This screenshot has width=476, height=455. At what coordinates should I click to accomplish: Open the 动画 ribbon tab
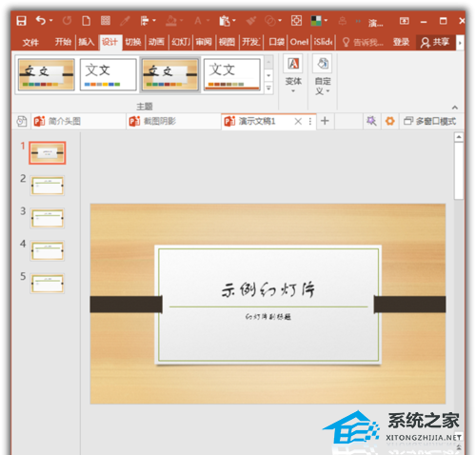coord(156,42)
